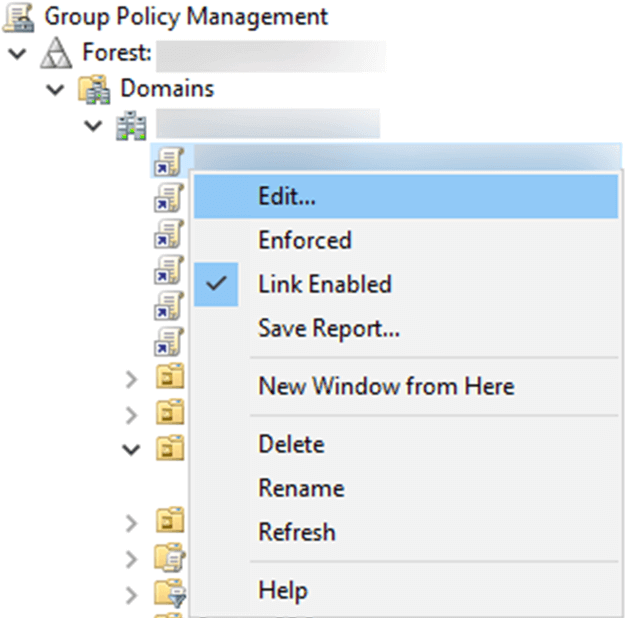The width and height of the screenshot is (625, 618).
Task: Choose Edit... from the context menu
Action: pos(287,197)
